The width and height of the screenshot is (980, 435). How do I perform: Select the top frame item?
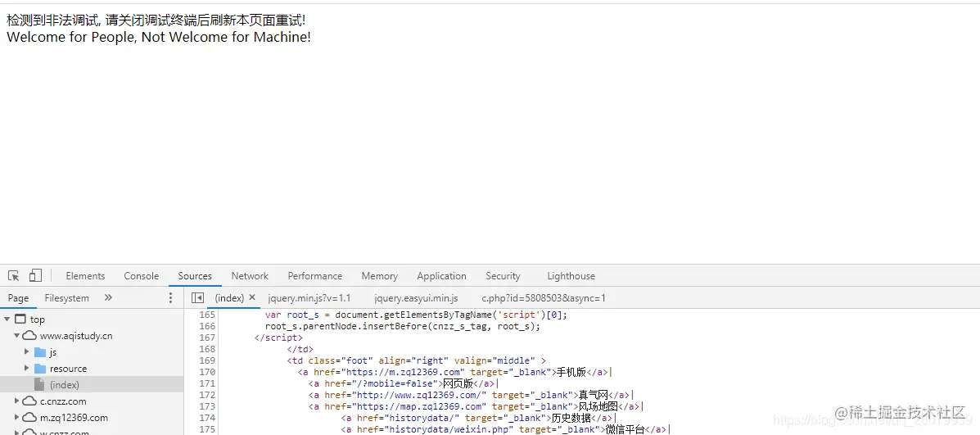[x=38, y=319]
